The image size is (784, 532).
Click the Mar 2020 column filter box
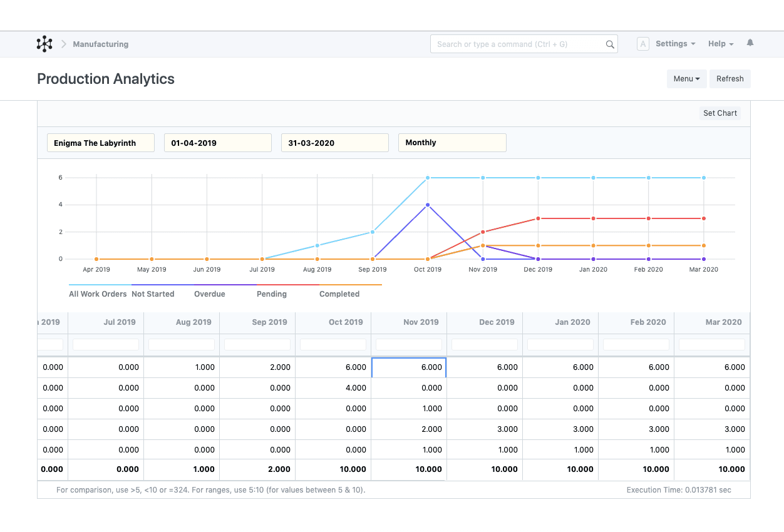tap(712, 344)
